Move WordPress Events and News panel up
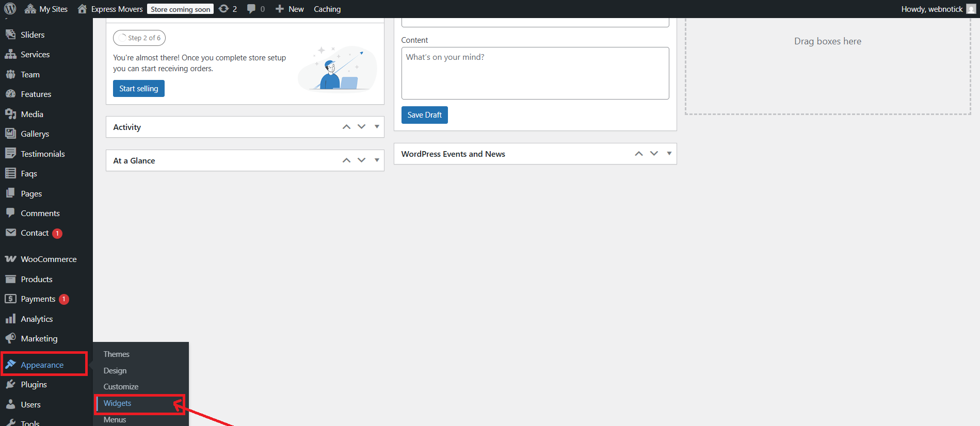This screenshot has width=980, height=426. click(639, 154)
